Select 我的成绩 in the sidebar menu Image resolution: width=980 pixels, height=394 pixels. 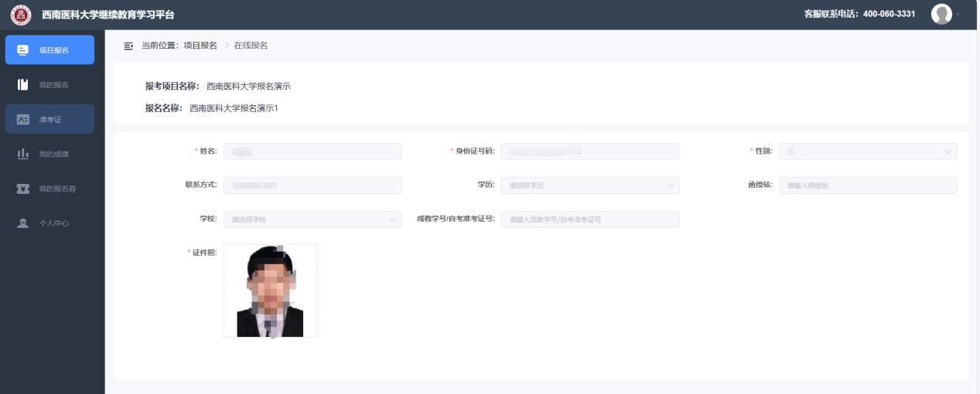point(54,155)
